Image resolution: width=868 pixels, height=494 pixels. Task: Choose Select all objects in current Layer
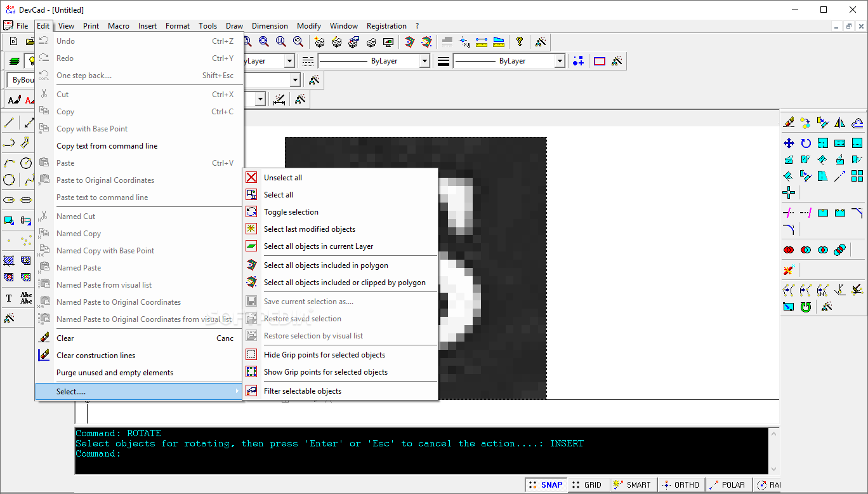point(341,246)
